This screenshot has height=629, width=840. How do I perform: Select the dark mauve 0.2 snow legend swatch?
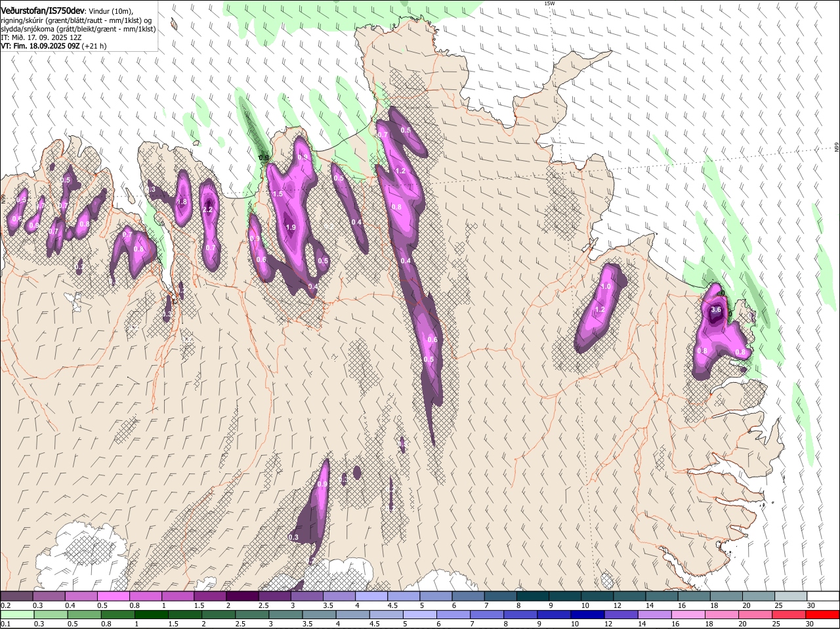coord(16,596)
